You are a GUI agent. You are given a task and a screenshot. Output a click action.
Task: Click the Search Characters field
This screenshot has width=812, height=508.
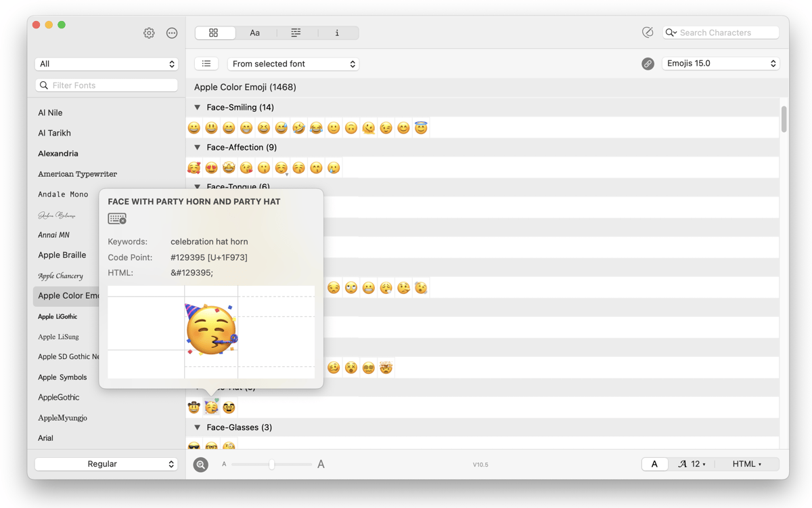[x=727, y=33]
